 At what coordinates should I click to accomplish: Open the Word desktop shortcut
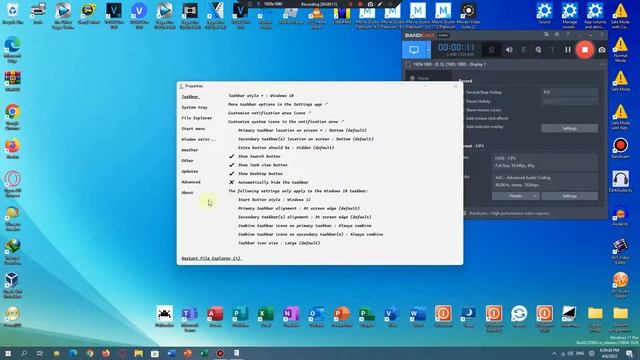pos(418,317)
